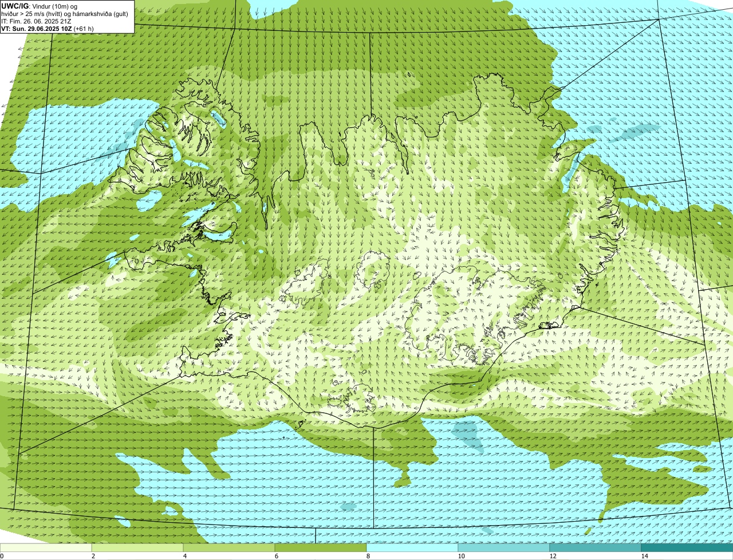The width and height of the screenshot is (733, 560).
Task: Click the legend scale label '10'
Action: click(461, 556)
